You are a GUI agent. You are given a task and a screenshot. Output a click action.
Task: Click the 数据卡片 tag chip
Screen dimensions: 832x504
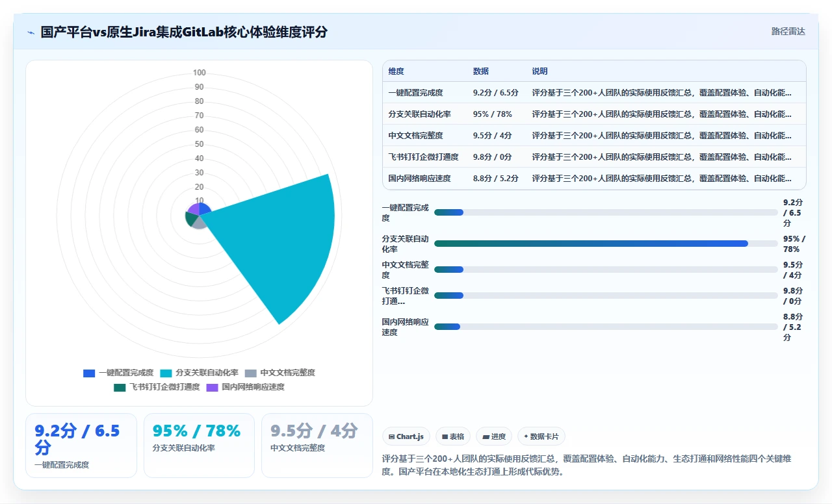541,436
